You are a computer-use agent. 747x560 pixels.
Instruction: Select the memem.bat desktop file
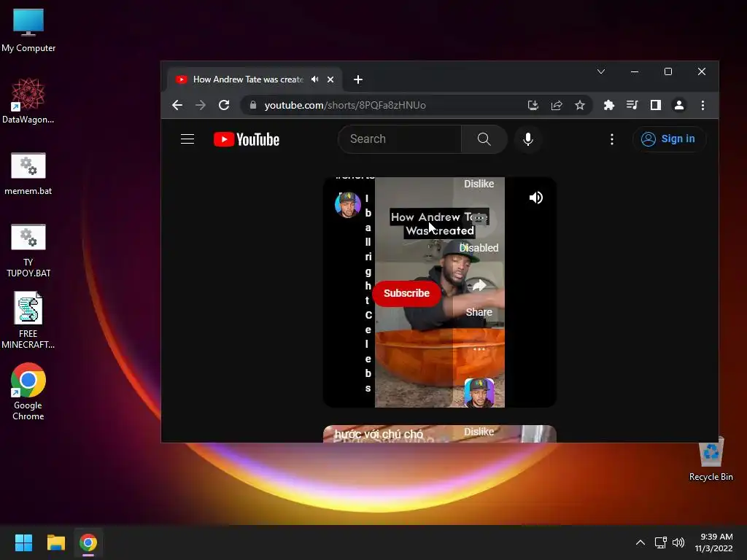pyautogui.click(x=28, y=174)
